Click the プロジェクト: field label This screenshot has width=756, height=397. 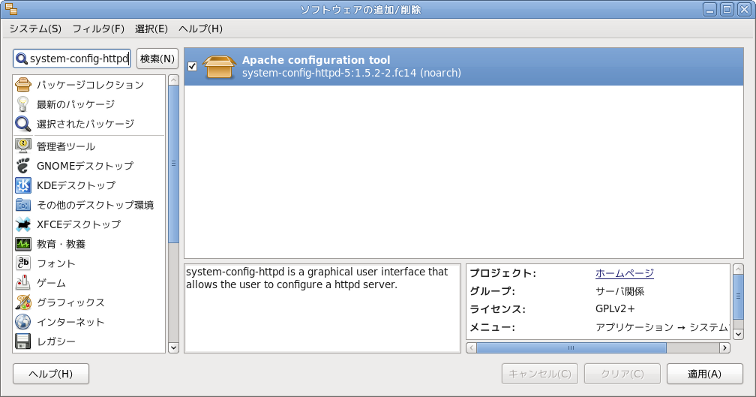502,274
